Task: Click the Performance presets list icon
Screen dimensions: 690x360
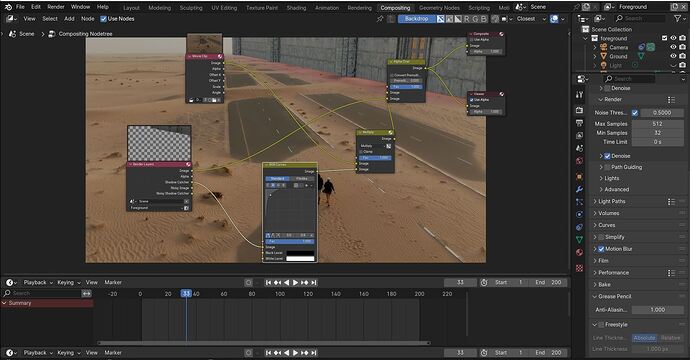Action: pos(671,273)
